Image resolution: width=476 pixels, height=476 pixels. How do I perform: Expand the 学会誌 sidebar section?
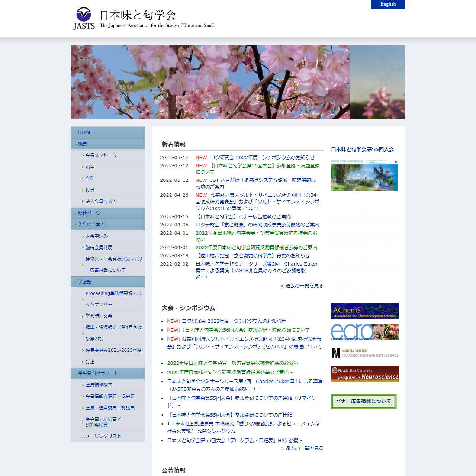pos(85,282)
